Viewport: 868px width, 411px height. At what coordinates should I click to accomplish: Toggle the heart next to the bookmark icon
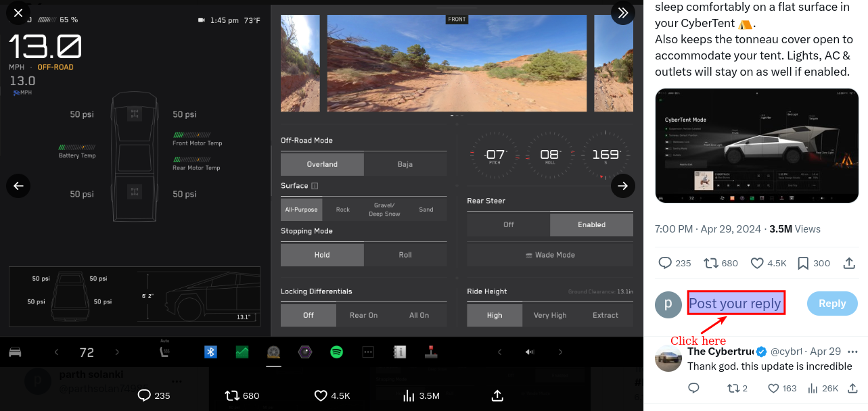756,264
